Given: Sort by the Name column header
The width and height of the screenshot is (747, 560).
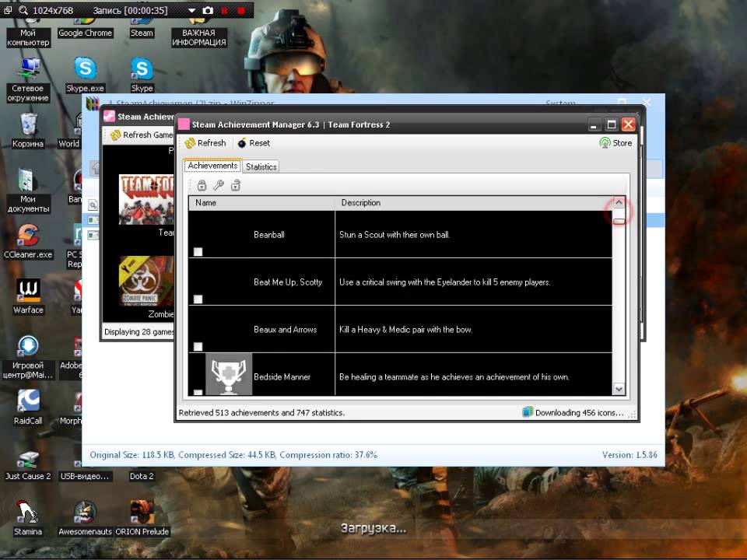Looking at the screenshot, I should [262, 203].
